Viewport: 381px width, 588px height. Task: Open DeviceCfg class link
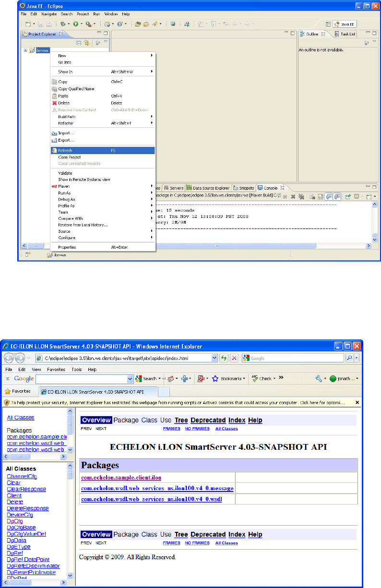20,515
